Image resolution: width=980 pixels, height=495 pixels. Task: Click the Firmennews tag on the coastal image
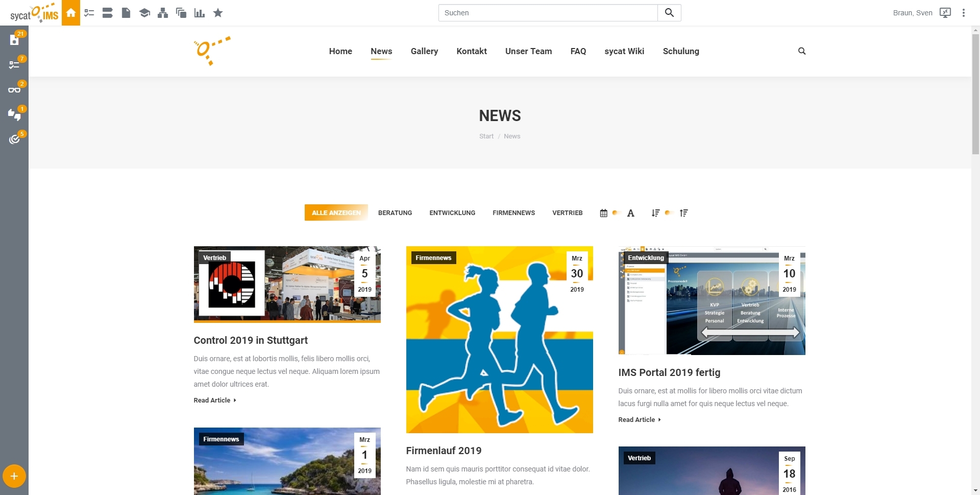coord(221,439)
